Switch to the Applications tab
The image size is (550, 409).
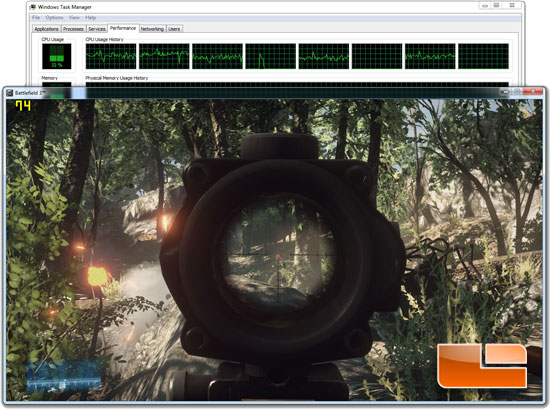pyautogui.click(x=46, y=29)
